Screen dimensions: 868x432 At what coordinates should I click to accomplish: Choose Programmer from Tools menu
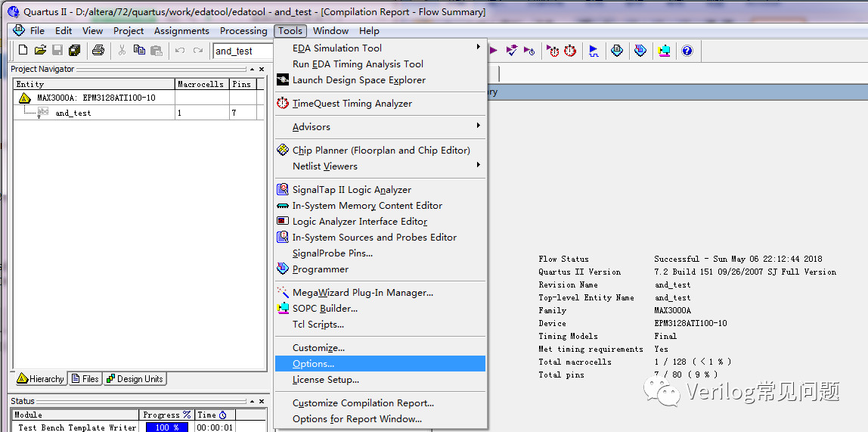380,269
